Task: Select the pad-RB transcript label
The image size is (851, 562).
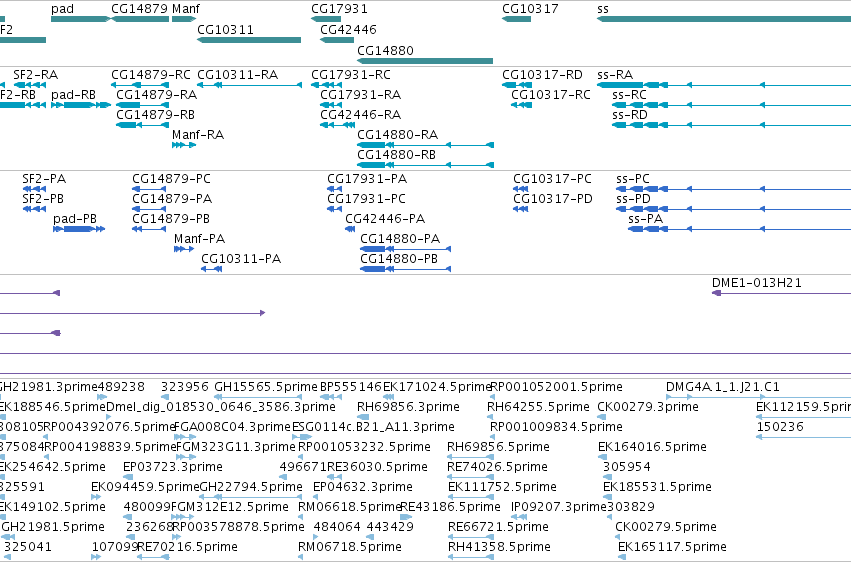Action: click(73, 95)
